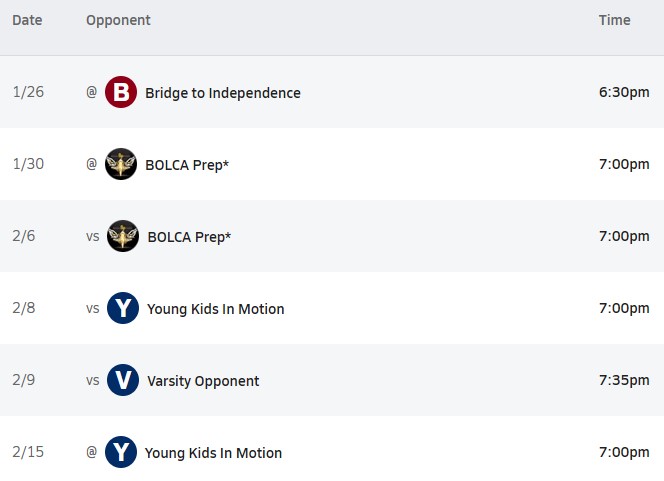Image resolution: width=664 pixels, height=481 pixels.
Task: Open BOLCA Prep link in the 1/30 row
Action: pyautogui.click(x=187, y=165)
